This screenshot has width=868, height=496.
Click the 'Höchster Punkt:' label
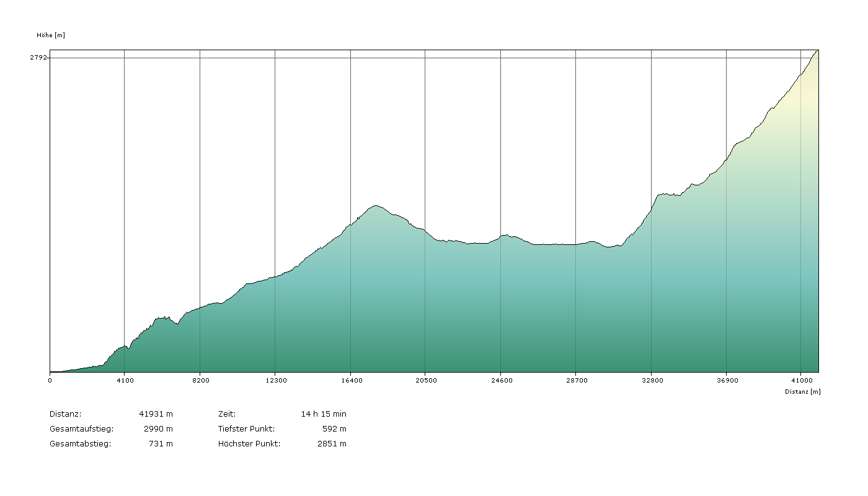(x=249, y=444)
